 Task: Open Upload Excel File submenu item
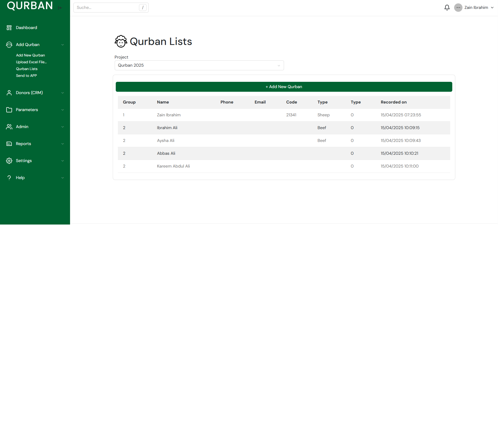(x=31, y=62)
